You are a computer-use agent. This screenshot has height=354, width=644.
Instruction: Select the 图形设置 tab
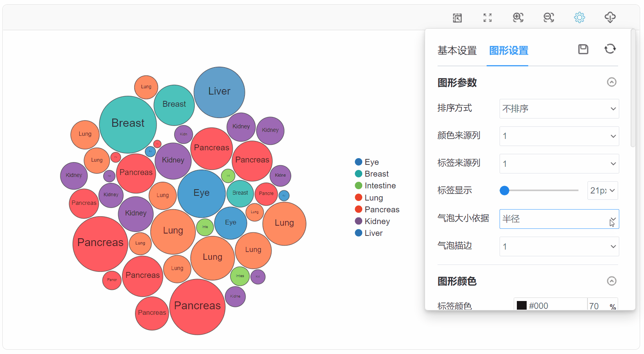pos(509,51)
